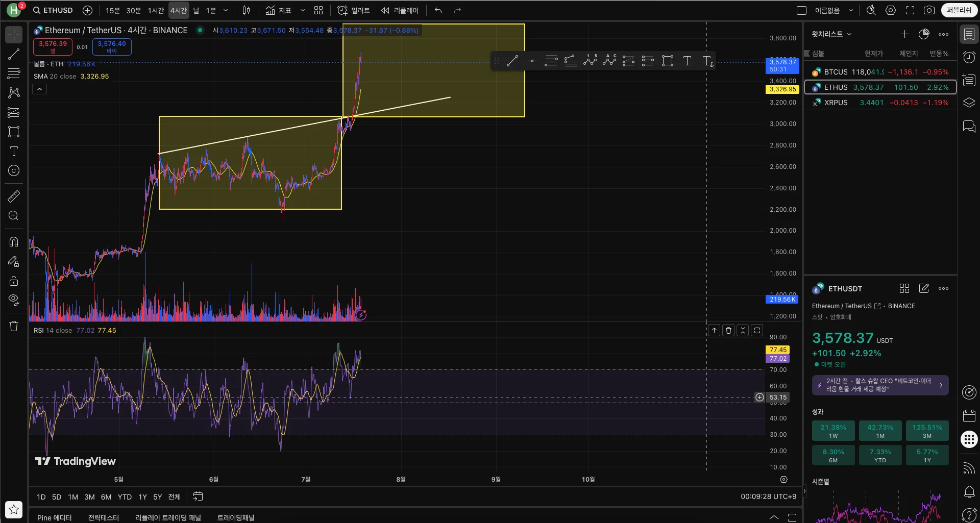Image resolution: width=980 pixels, height=523 pixels.
Task: Open the 리플레이 트레이딩 패널 tab
Action: pos(168,517)
